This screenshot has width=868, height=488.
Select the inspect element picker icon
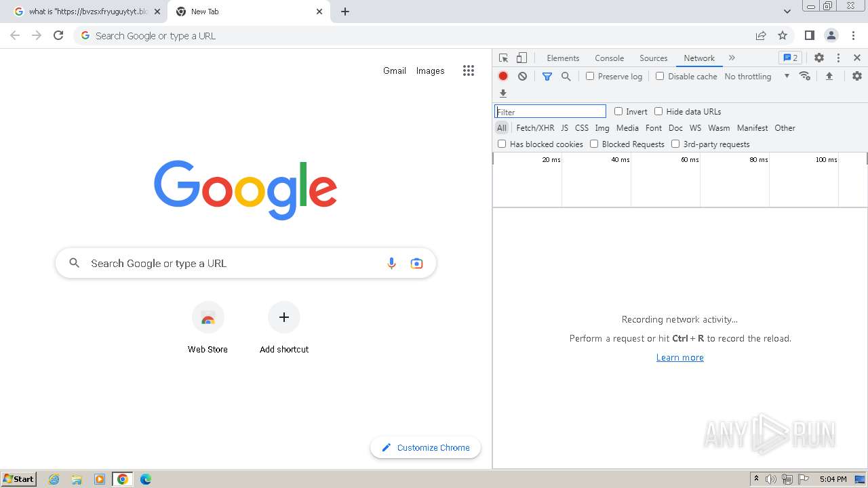(x=503, y=58)
